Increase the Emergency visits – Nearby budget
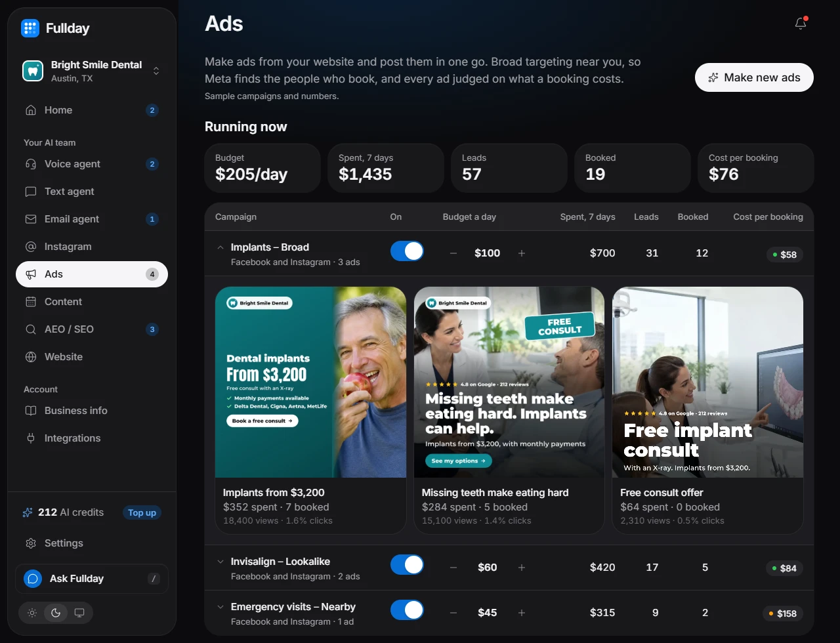The height and width of the screenshot is (643, 840). tap(522, 613)
